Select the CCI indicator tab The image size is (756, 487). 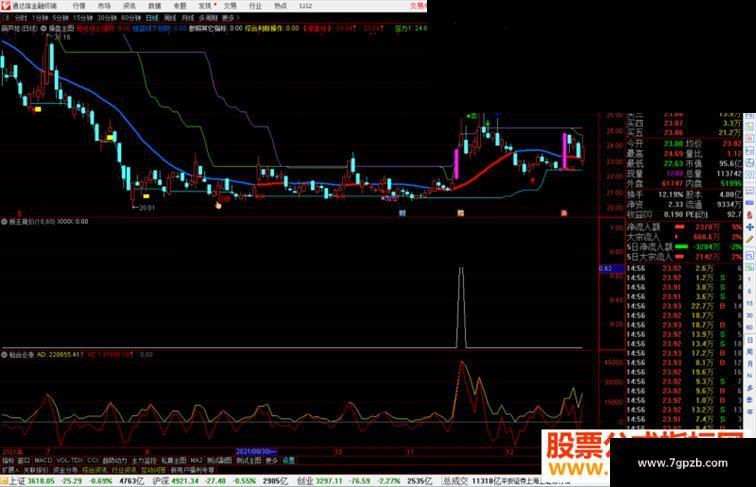93,460
